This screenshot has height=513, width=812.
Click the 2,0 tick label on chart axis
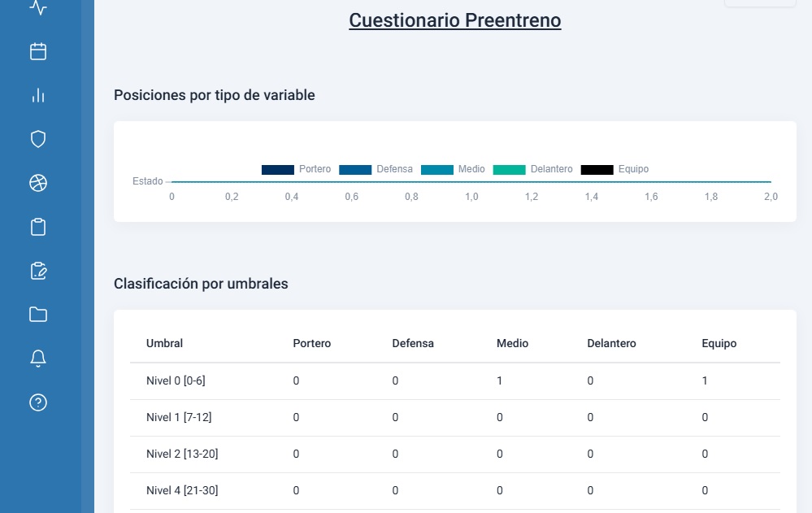(x=771, y=197)
